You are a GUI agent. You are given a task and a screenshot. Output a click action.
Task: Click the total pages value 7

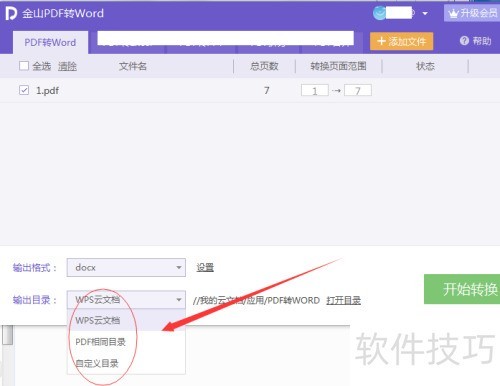(x=267, y=90)
